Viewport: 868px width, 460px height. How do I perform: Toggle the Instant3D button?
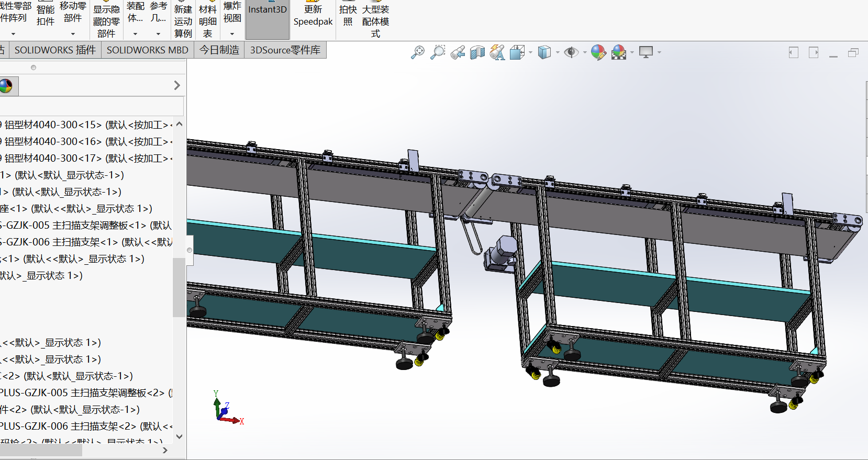click(268, 19)
